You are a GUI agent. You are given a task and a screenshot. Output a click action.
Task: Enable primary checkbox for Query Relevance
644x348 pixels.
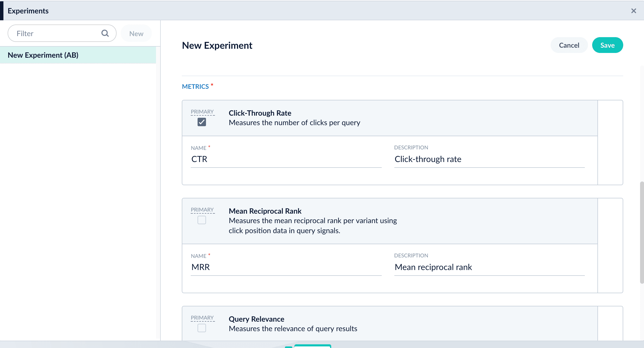[202, 328]
